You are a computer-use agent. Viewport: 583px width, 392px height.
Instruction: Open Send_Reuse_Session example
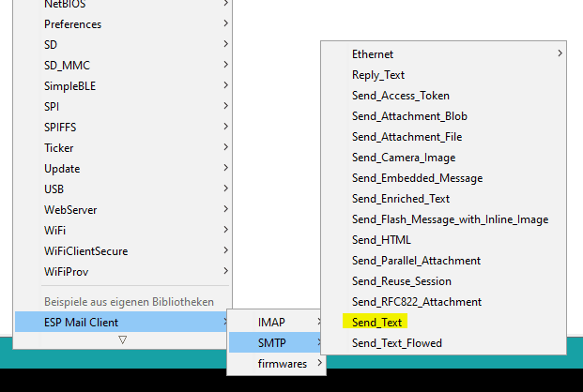pos(401,281)
